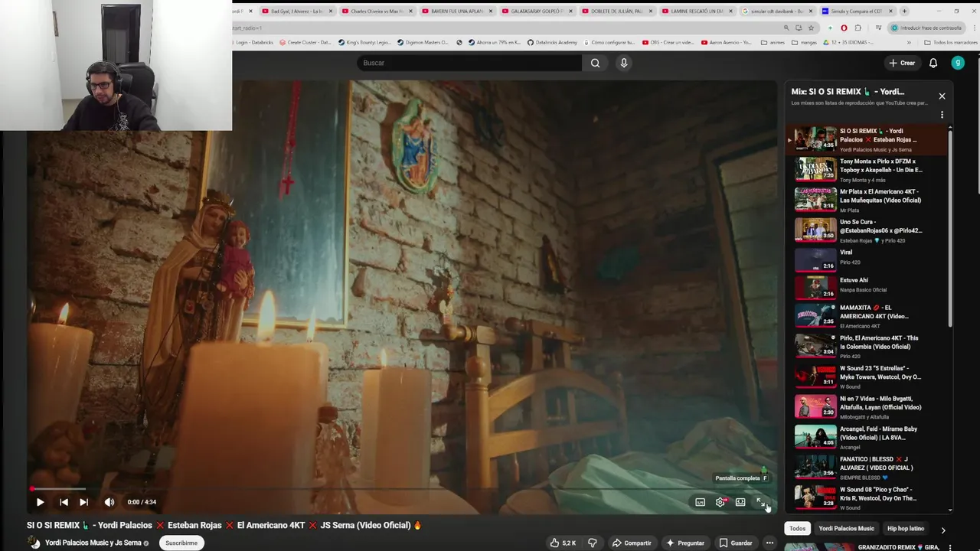Mute the video with the speaker icon

109,502
